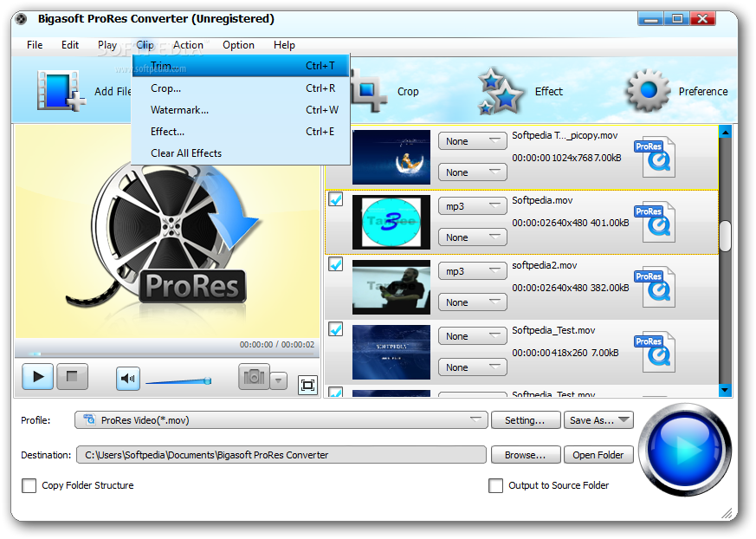Click the Setting... button
The width and height of the screenshot is (756, 539).
pyautogui.click(x=526, y=419)
